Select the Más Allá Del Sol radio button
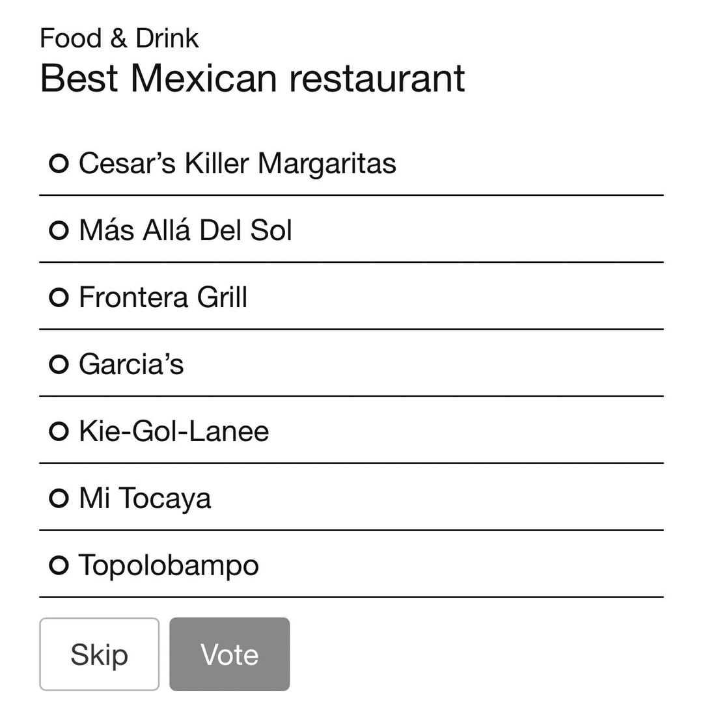 pos(59,230)
